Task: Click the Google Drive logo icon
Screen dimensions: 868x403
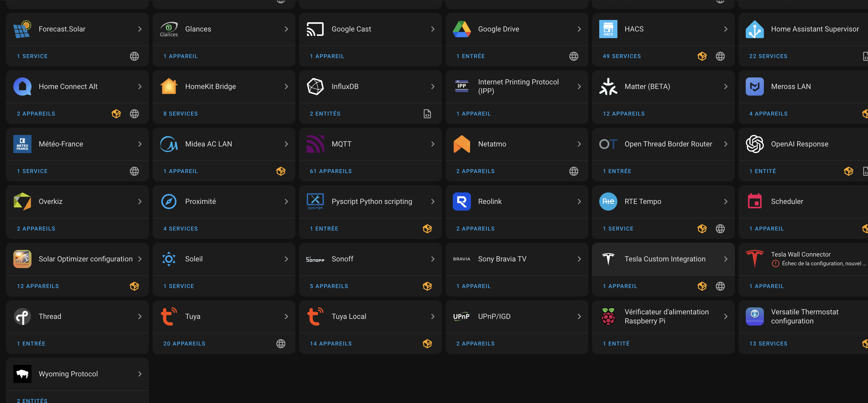Action: click(x=461, y=29)
